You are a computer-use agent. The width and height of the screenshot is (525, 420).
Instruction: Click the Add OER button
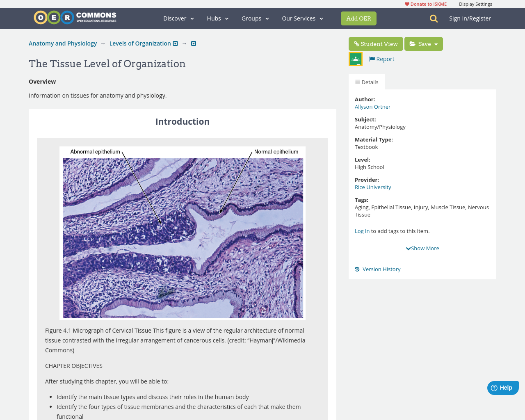358,18
